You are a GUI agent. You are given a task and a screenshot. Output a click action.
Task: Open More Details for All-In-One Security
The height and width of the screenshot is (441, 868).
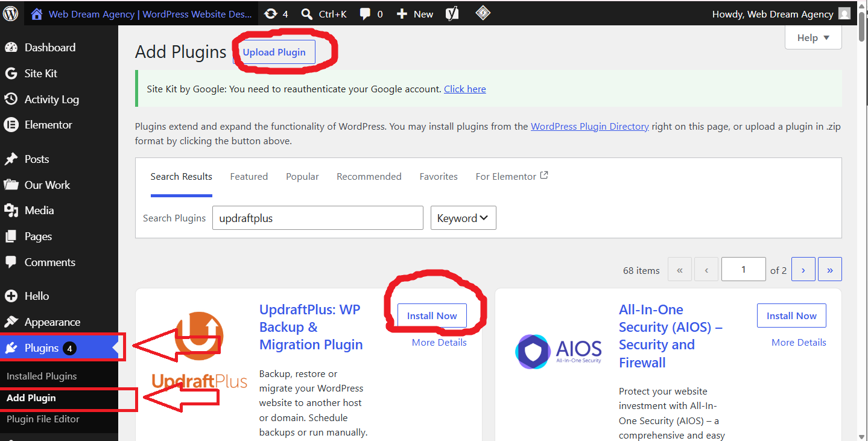pos(799,342)
